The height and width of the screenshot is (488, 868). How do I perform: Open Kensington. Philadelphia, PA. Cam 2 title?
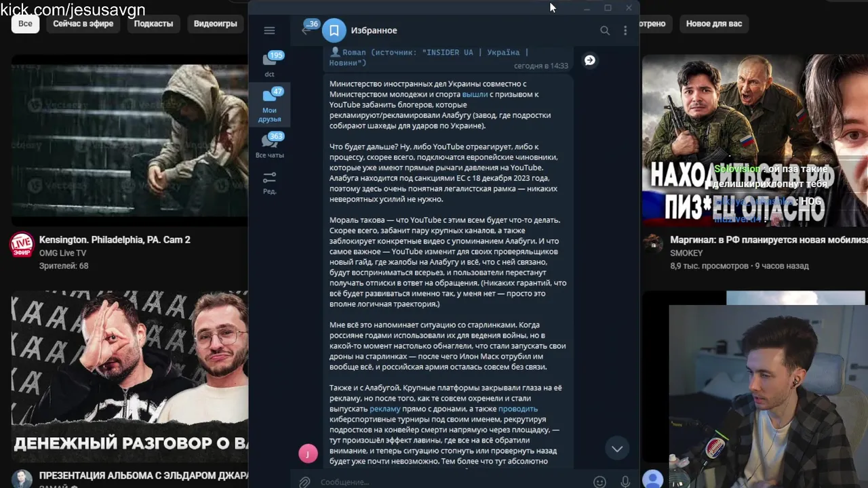click(115, 240)
